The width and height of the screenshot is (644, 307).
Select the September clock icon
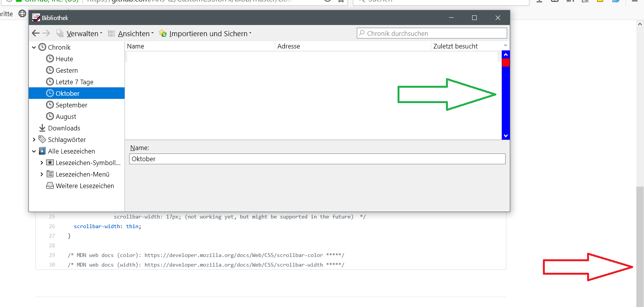(x=50, y=105)
